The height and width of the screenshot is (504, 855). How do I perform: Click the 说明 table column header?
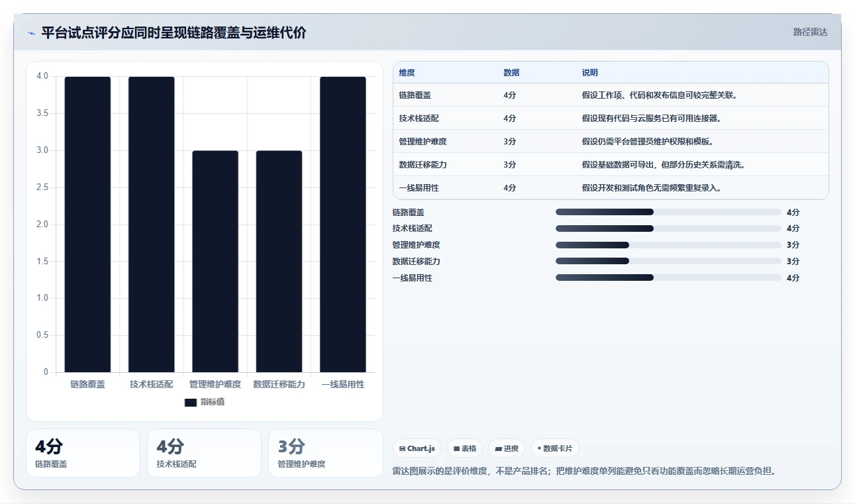pos(590,73)
